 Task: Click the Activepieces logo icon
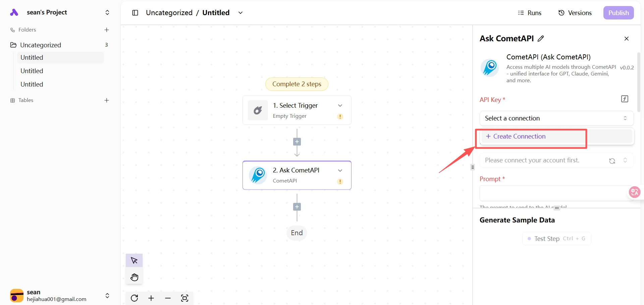[x=14, y=12]
